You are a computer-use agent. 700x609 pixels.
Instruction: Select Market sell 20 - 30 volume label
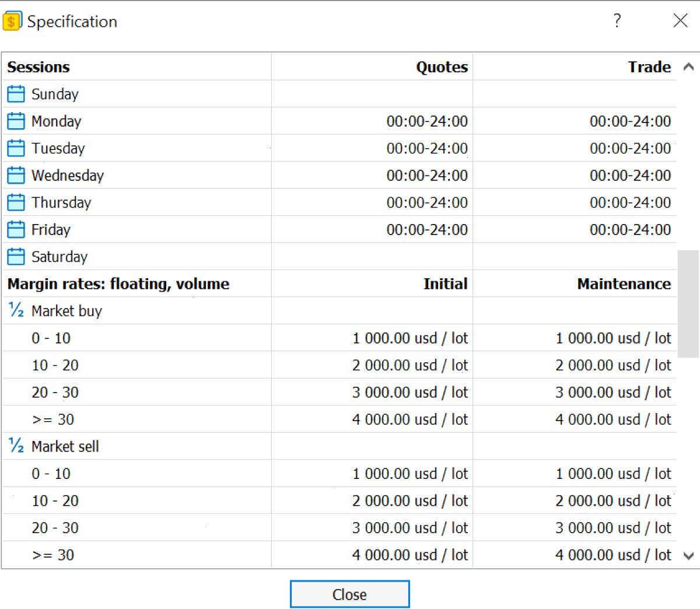(x=55, y=528)
